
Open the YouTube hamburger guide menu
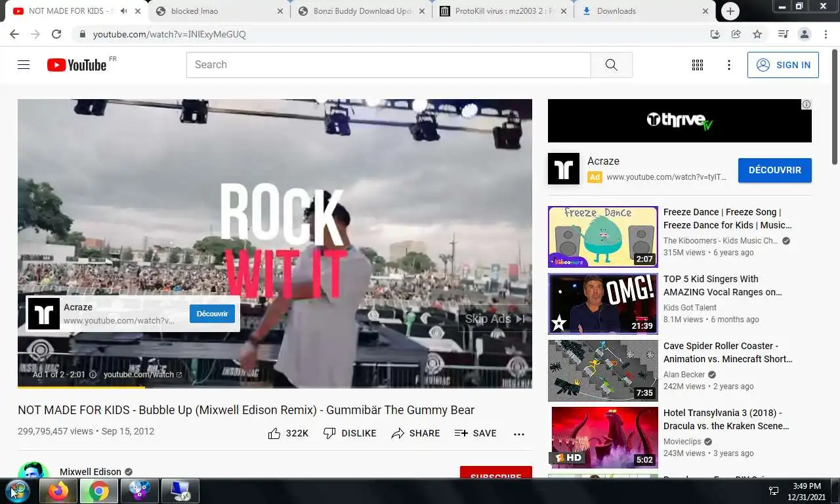tap(24, 64)
